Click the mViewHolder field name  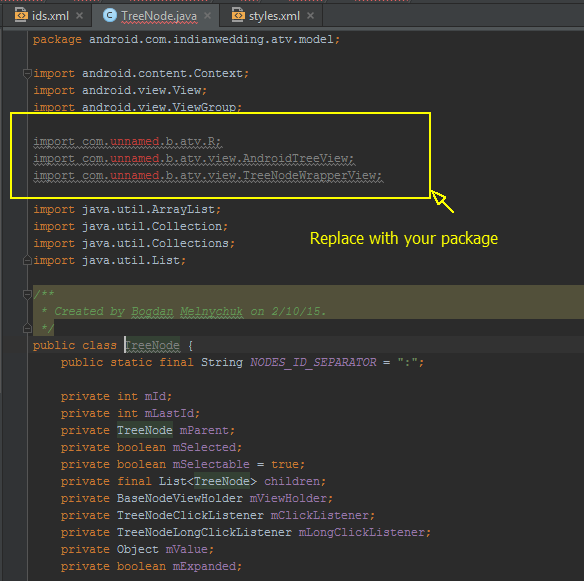288,498
